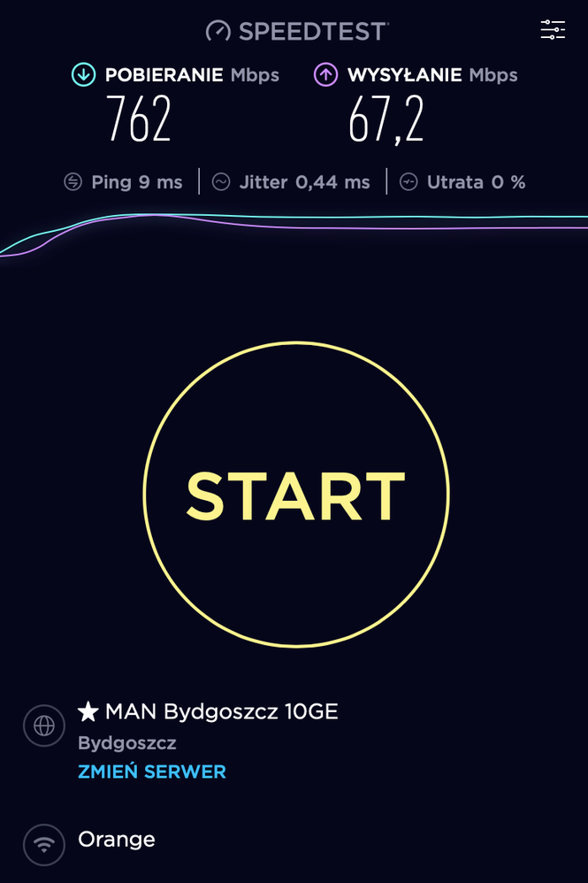588x883 pixels.
Task: Click the globe server icon
Action: (x=44, y=726)
